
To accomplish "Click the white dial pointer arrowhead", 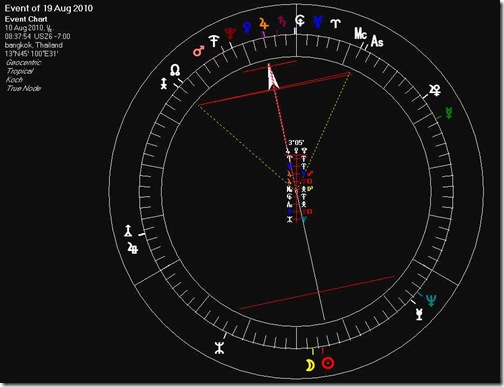I will (273, 78).
